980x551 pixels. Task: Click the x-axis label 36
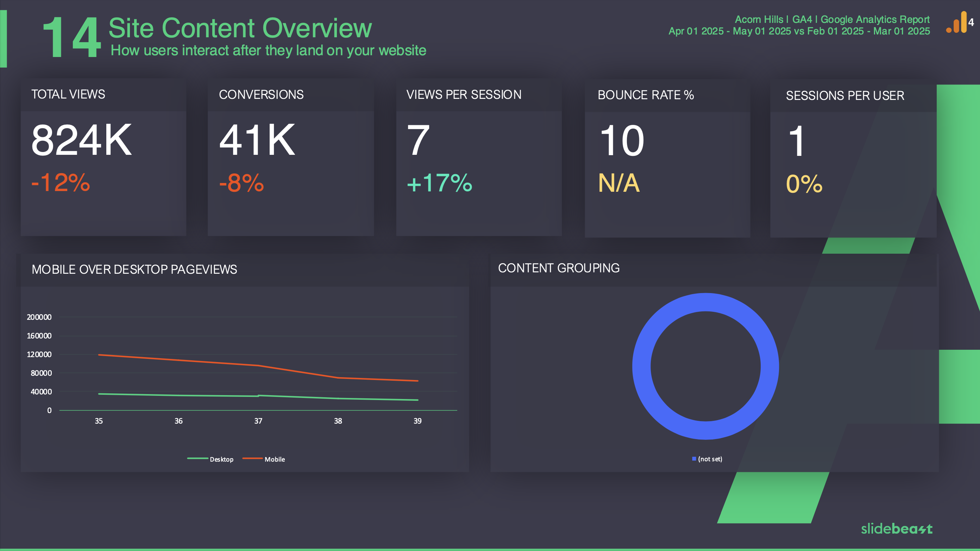(x=178, y=421)
